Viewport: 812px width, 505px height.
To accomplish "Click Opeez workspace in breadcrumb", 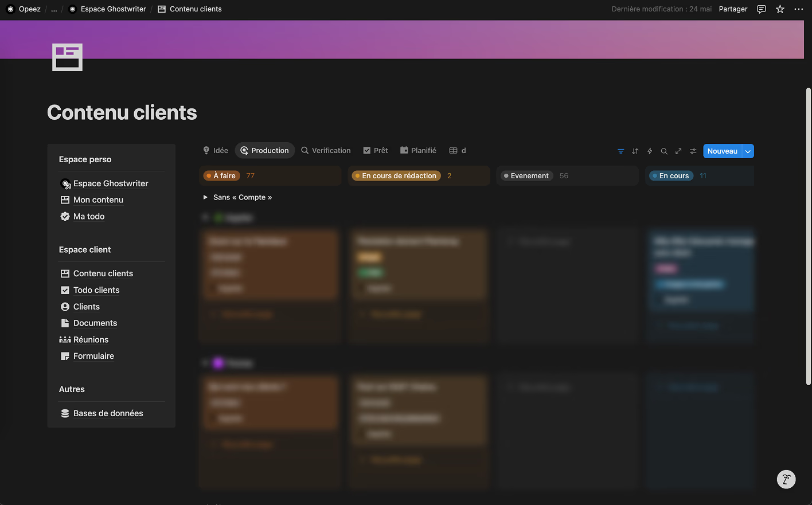I will (x=24, y=9).
